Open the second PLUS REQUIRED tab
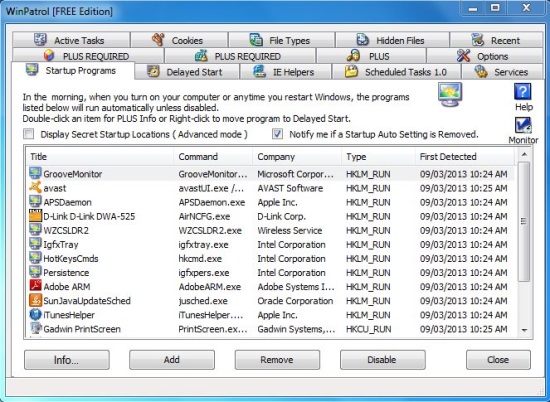 [240, 56]
